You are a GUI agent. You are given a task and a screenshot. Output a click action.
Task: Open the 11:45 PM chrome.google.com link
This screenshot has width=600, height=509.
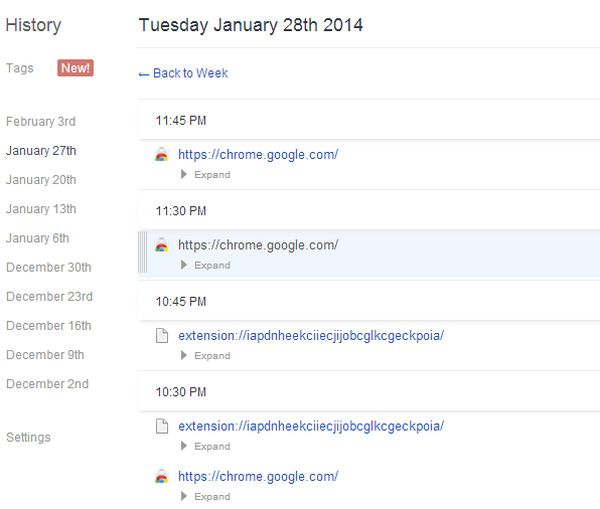pos(258,155)
